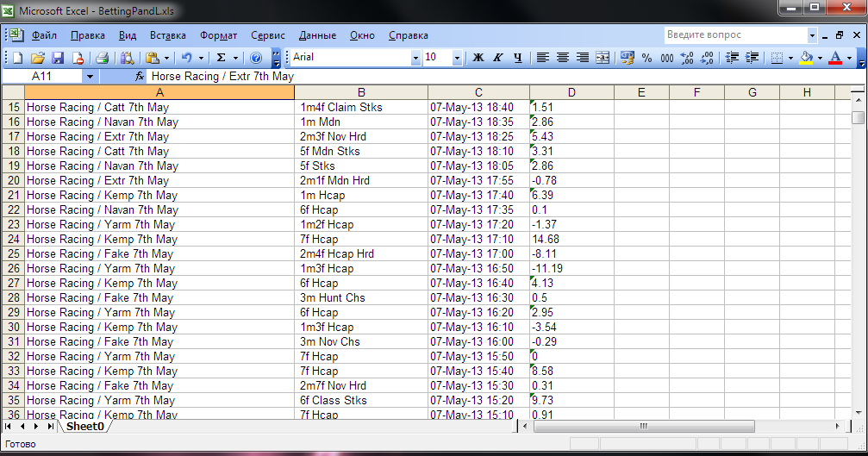Decrease cell indent
The width and height of the screenshot is (868, 456).
[x=732, y=58]
